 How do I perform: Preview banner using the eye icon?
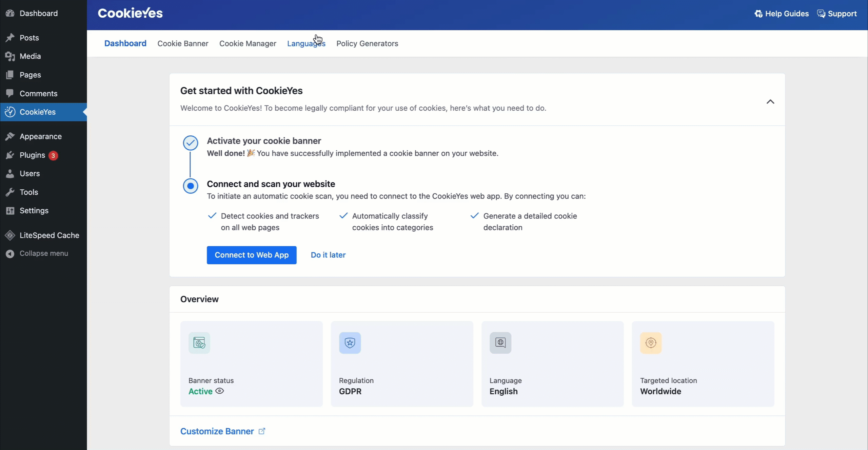pyautogui.click(x=220, y=391)
